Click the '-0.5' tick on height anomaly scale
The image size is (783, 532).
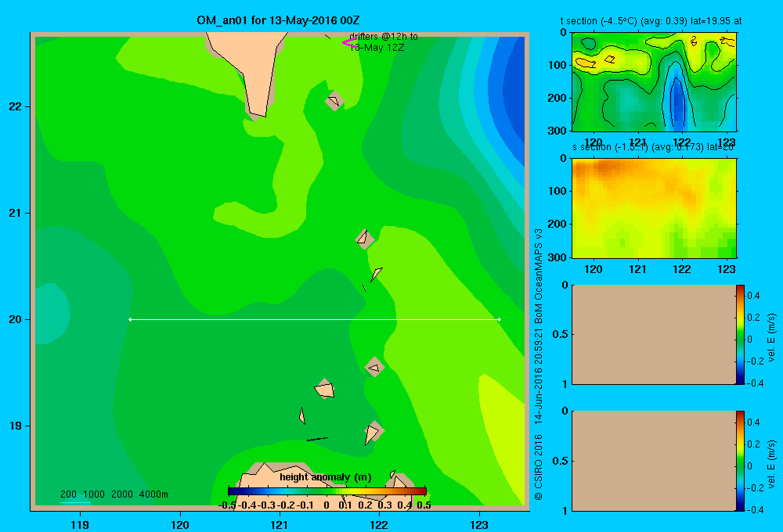(227, 505)
